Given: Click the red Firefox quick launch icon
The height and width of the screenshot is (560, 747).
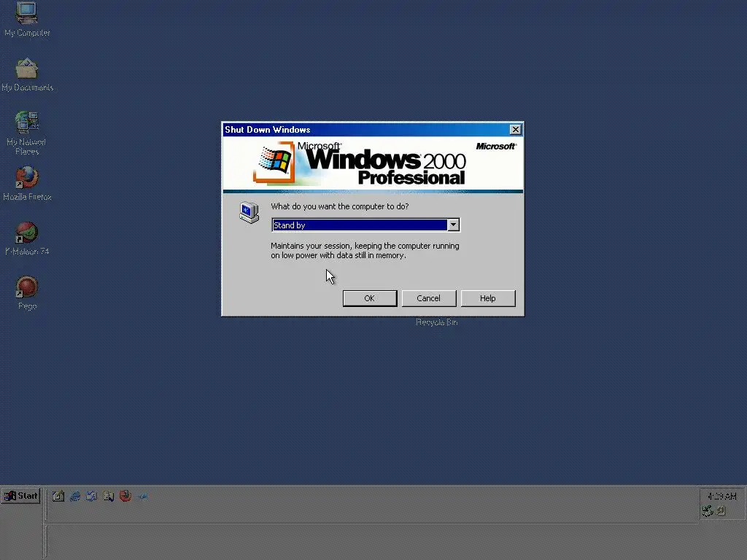Looking at the screenshot, I should click(x=125, y=496).
